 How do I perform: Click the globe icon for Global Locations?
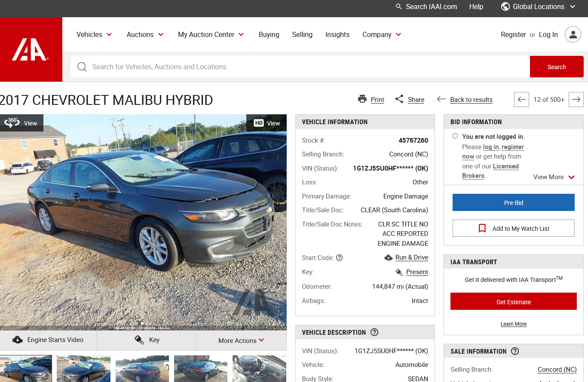tap(505, 6)
